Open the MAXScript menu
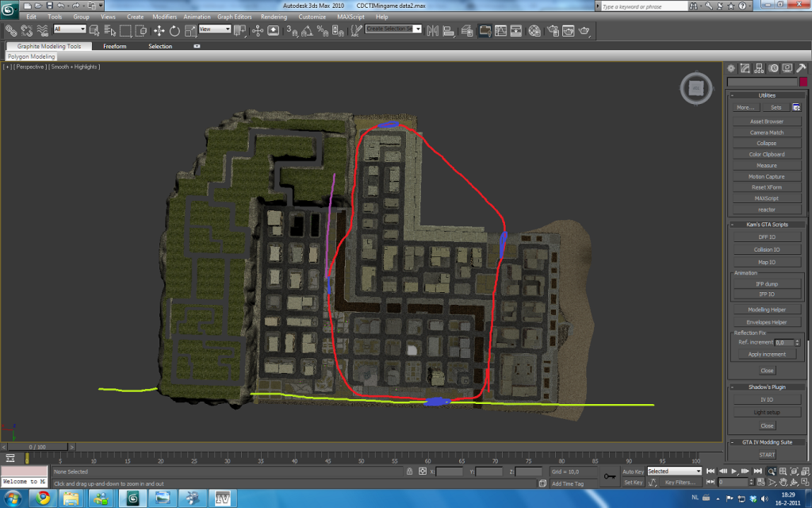The width and height of the screenshot is (812, 508). 350,17
